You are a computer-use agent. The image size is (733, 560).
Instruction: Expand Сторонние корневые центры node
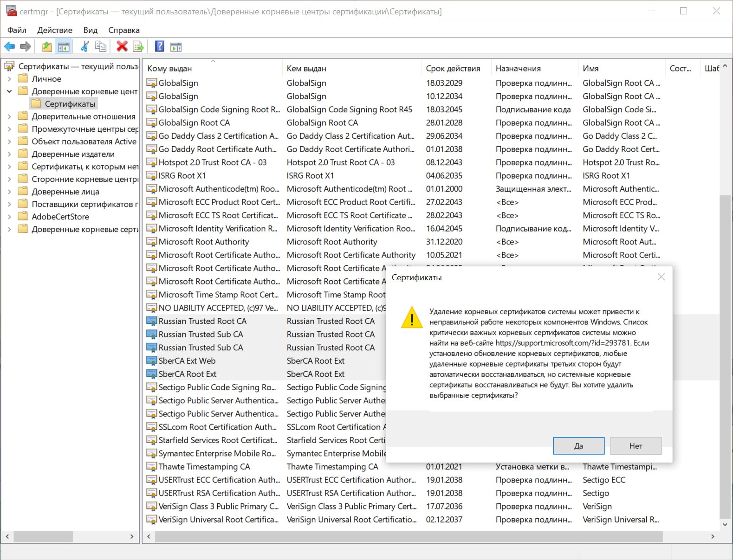9,179
